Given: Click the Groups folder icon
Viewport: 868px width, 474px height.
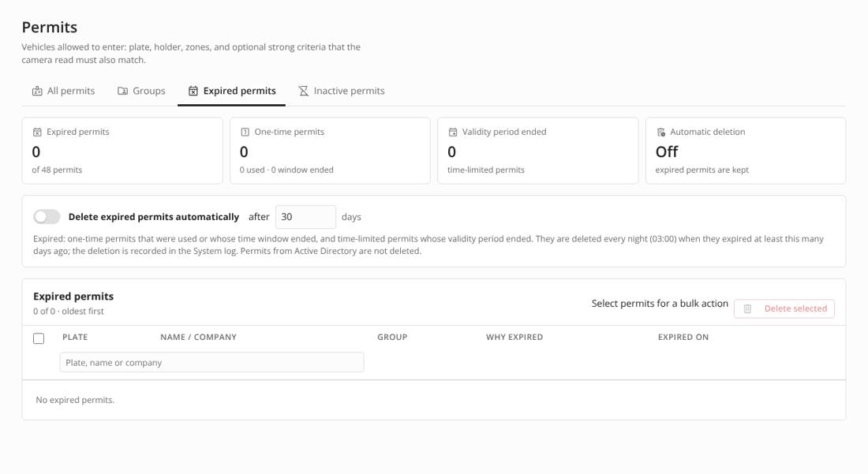Looking at the screenshot, I should [122, 91].
